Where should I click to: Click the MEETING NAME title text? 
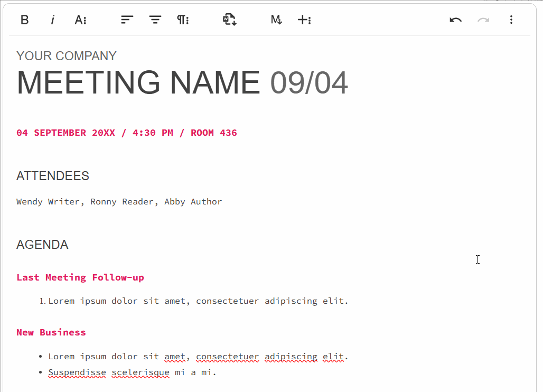pos(138,83)
